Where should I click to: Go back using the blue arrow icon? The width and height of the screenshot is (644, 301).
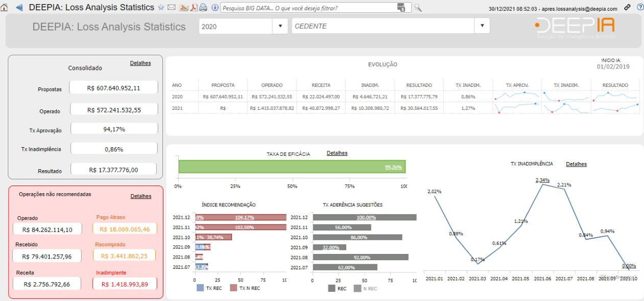pyautogui.click(x=19, y=8)
